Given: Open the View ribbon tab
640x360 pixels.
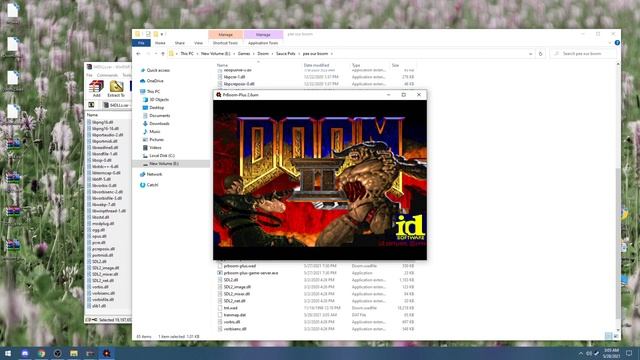Looking at the screenshot, I should tap(198, 43).
